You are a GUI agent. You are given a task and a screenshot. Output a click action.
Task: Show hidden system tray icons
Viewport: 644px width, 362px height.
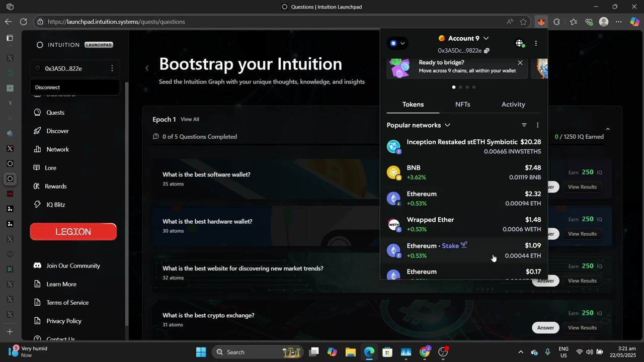point(521,352)
